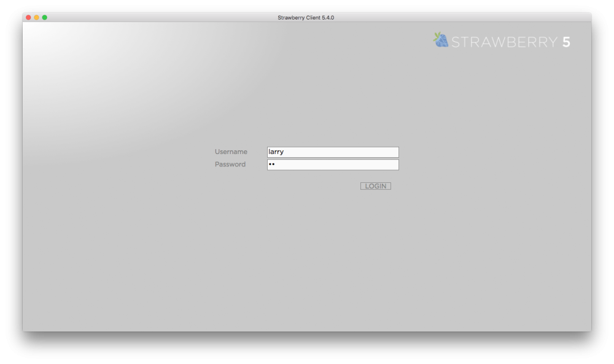Click the empty right end of Username field
The width and height of the screenshot is (614, 364).
(381, 152)
